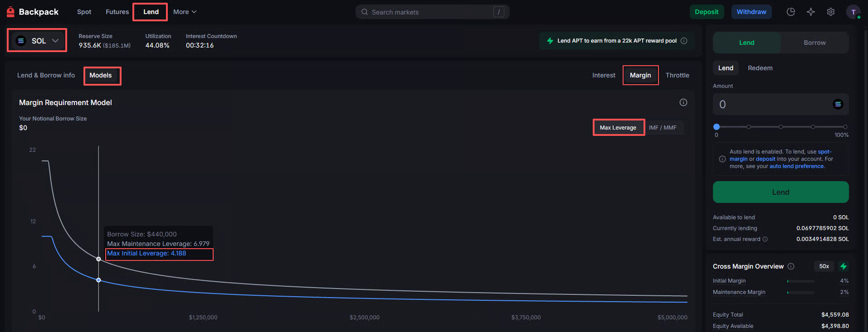Open the user profile avatar
The width and height of the screenshot is (868, 332).
coord(853,12)
